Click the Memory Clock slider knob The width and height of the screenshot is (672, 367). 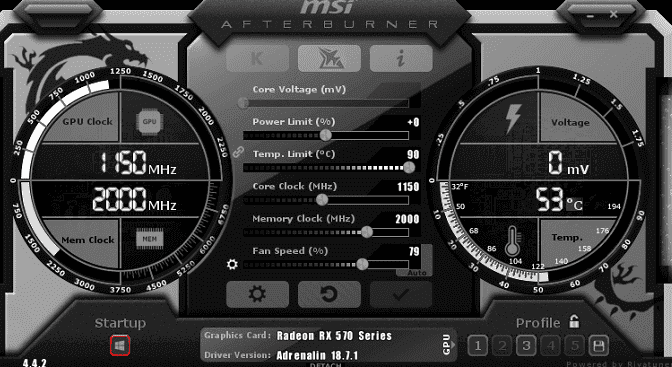click(366, 232)
